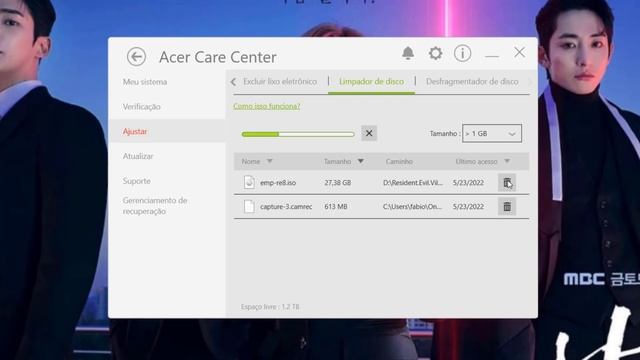Delete emp-re8.iso with its trash icon
640x360 pixels.
pos(507,182)
